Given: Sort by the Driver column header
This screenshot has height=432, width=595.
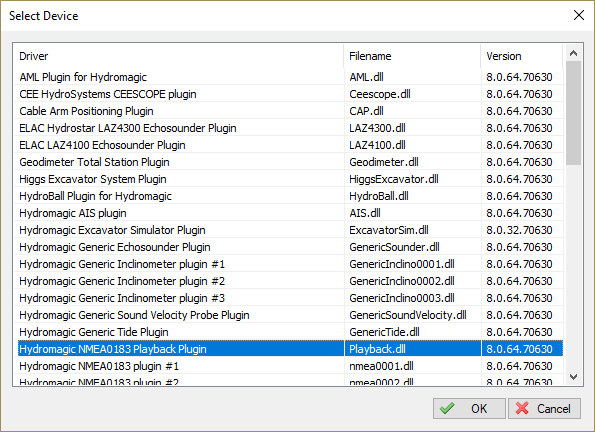Looking at the screenshot, I should pos(178,56).
